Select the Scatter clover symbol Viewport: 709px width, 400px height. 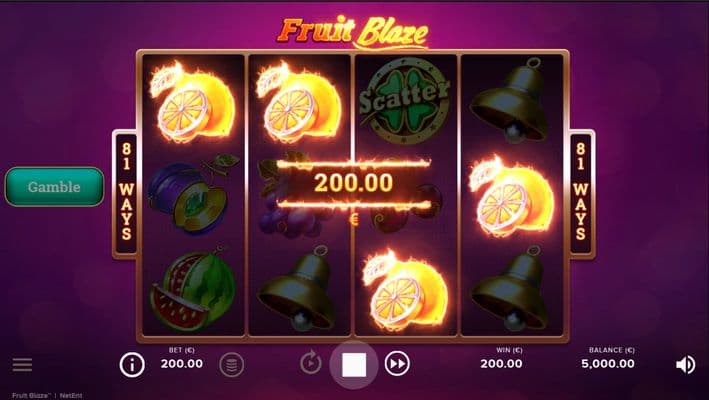(x=406, y=101)
